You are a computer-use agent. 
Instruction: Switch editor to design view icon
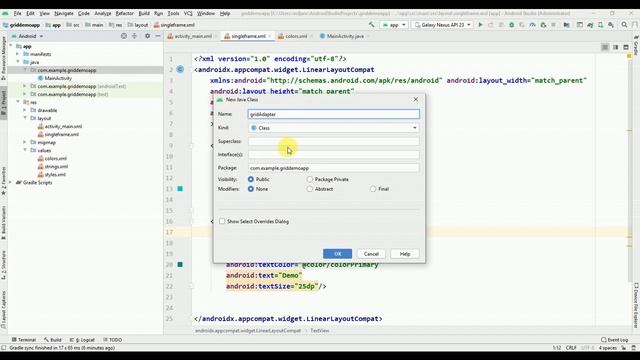click(626, 47)
